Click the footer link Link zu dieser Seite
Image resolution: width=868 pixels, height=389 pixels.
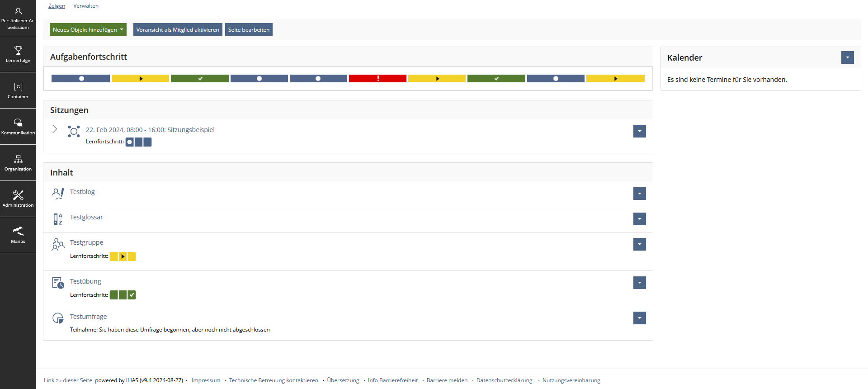tap(68, 380)
